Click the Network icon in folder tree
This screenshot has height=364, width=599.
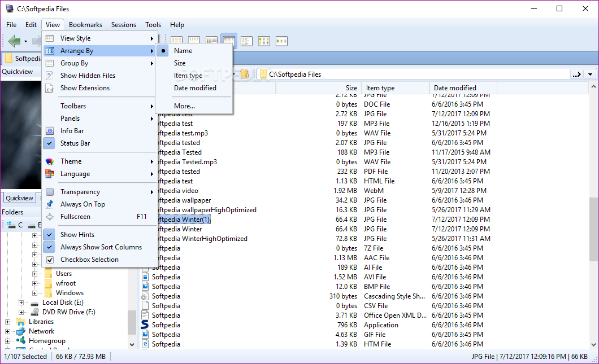coord(21,331)
